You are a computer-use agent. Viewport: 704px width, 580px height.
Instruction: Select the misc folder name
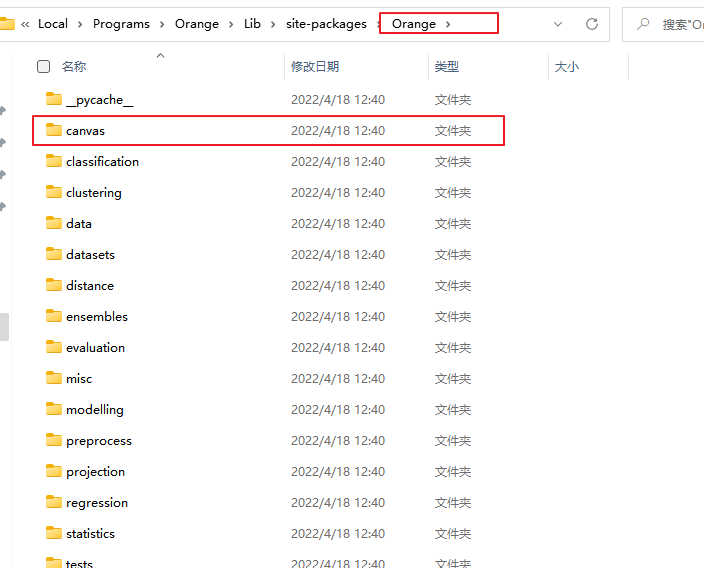(79, 378)
